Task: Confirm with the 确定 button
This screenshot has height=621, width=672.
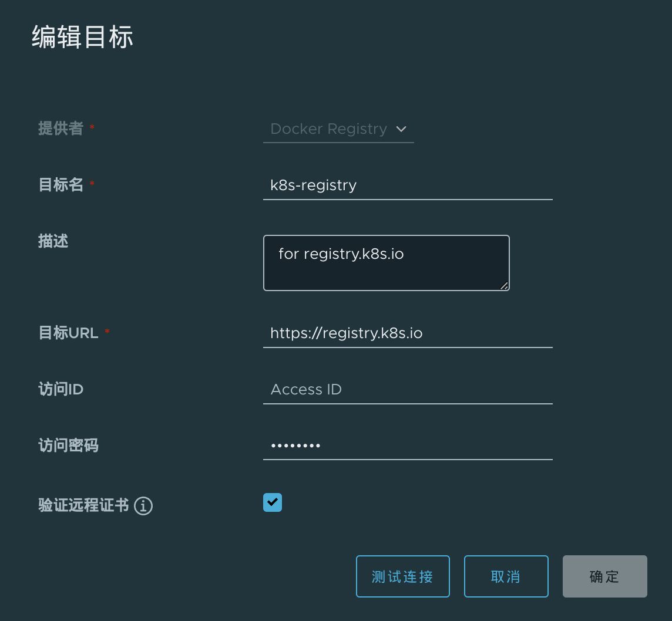Action: (x=604, y=576)
